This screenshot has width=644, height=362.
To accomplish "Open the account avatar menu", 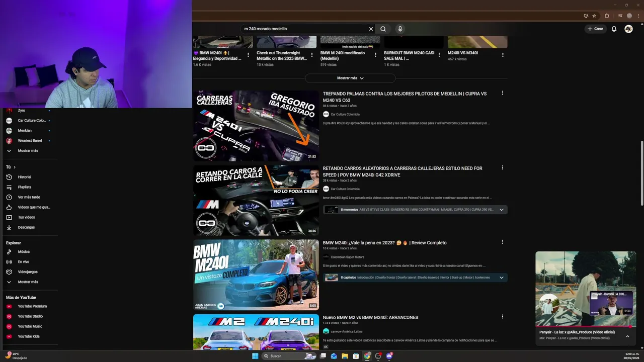I will click(x=628, y=29).
